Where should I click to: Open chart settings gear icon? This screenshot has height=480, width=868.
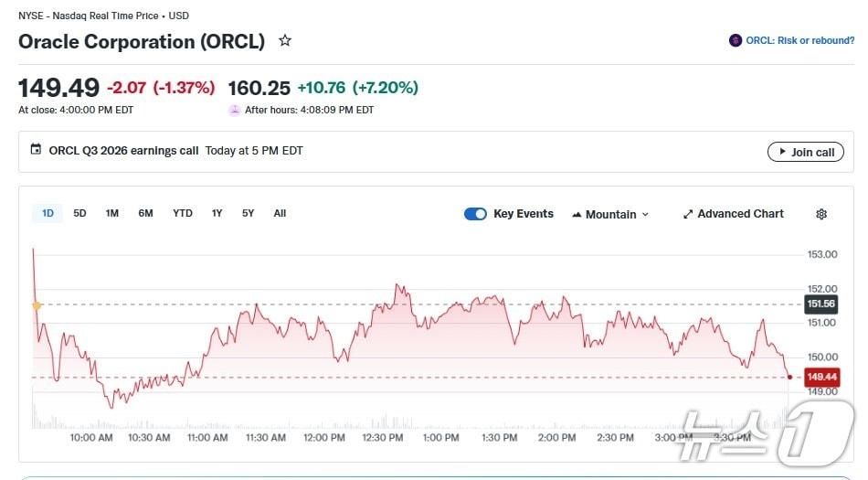pos(821,214)
